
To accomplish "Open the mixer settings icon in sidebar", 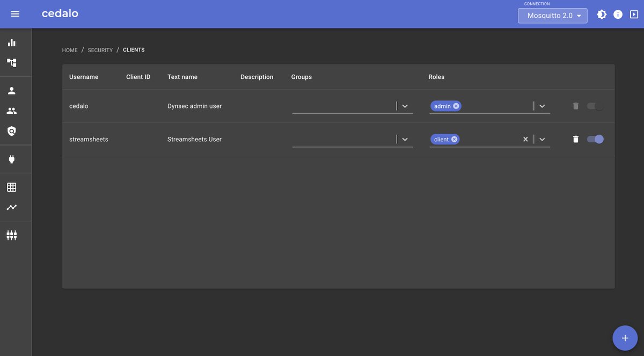I will [12, 235].
